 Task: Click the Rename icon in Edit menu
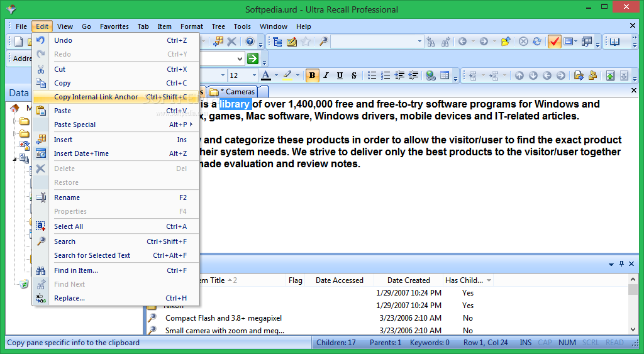pos(40,197)
